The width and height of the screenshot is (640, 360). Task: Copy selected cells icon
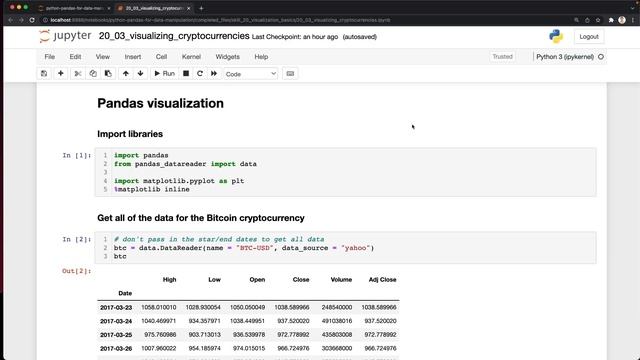pos(93,73)
